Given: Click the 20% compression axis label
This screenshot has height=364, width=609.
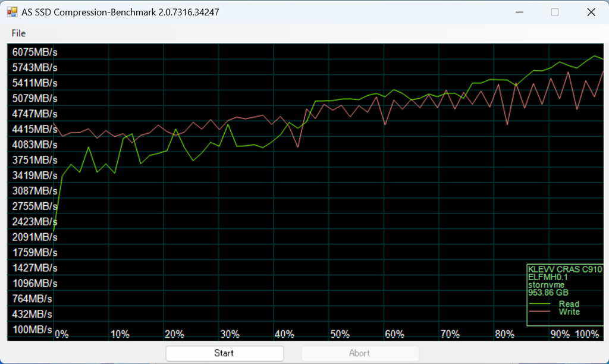Looking at the screenshot, I should (x=174, y=334).
